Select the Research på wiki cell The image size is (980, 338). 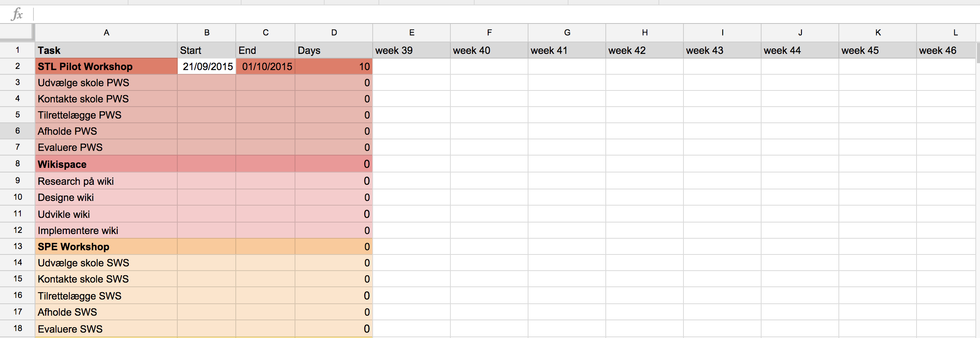click(106, 181)
